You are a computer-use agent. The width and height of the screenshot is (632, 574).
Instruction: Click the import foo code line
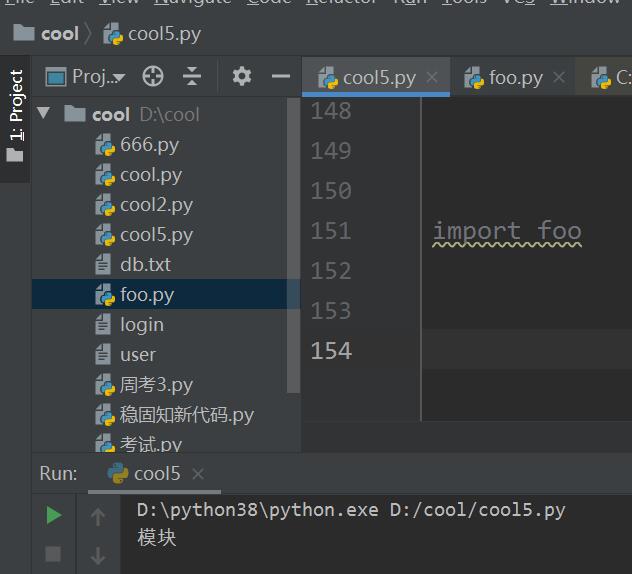(x=507, y=231)
